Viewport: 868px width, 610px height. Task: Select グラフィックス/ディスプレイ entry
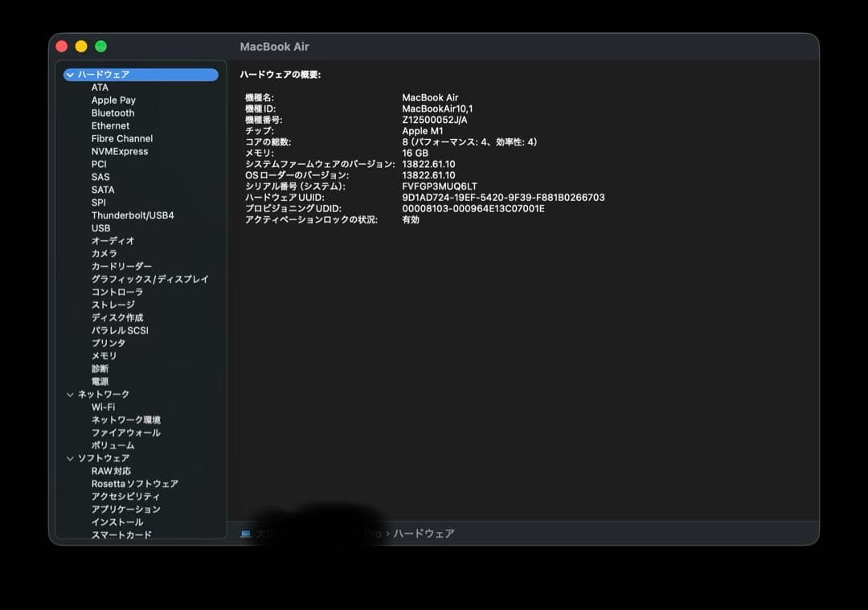[x=150, y=279]
